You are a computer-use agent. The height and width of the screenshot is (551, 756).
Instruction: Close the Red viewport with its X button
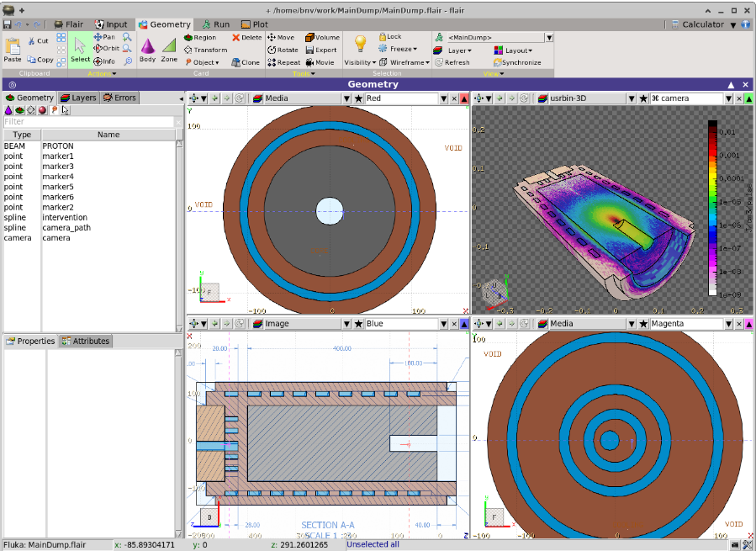(x=454, y=98)
